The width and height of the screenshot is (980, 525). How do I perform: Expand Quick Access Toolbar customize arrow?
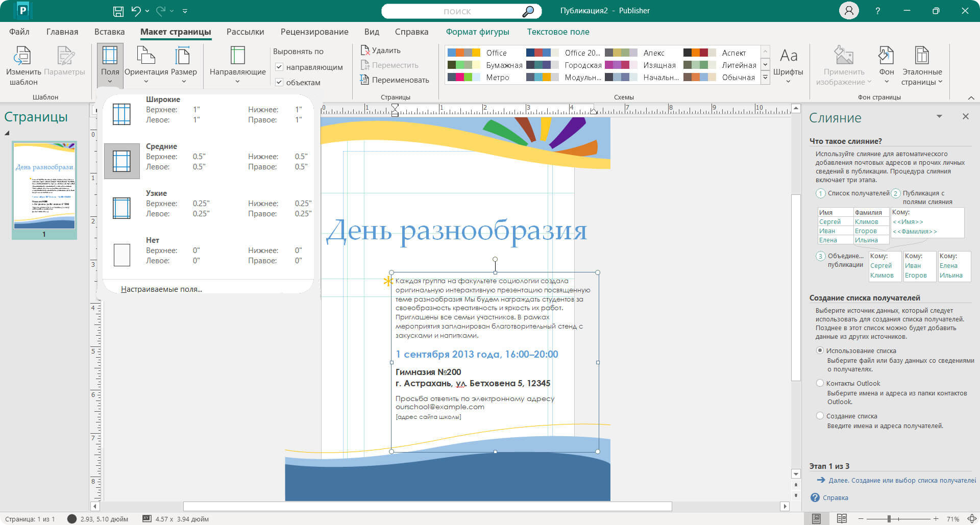(x=185, y=11)
